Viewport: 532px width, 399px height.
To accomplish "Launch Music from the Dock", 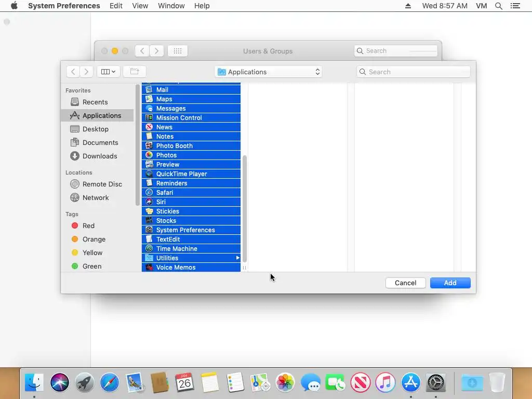I will [385, 382].
